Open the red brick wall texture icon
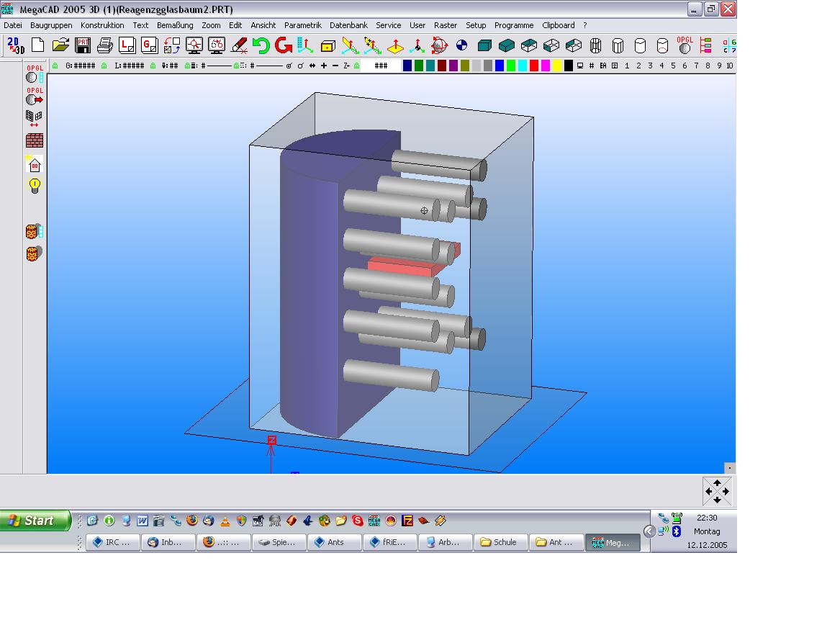The image size is (840, 630). [x=34, y=140]
